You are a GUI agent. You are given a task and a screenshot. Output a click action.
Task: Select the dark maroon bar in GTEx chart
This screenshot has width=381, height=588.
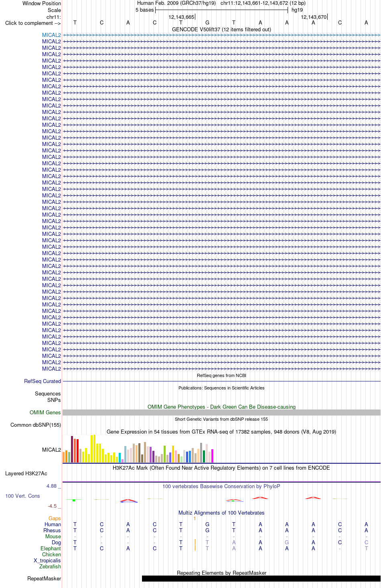pos(72,449)
